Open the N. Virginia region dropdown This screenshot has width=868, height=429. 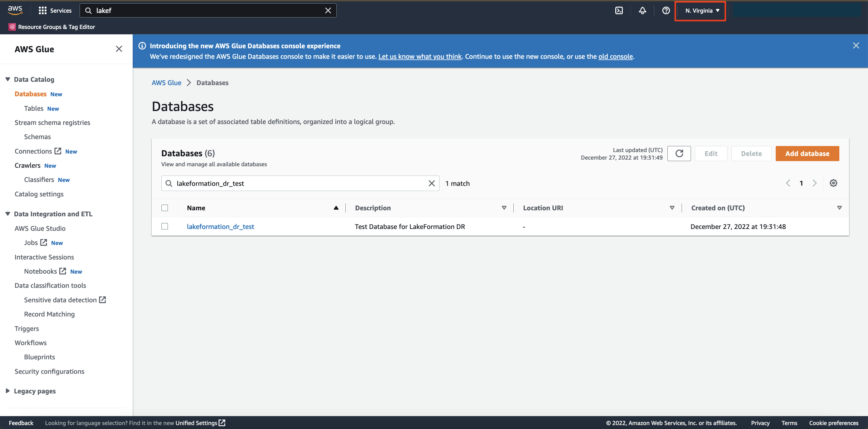point(702,11)
